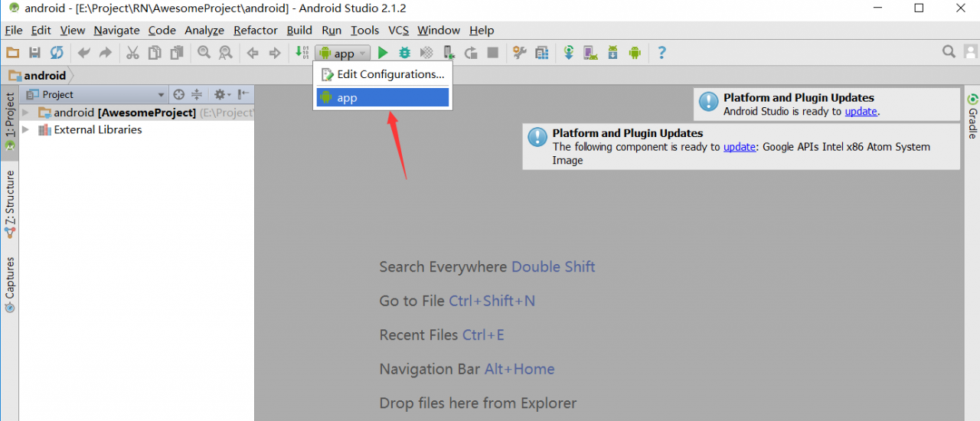Sync Project with Gradle Files icon

pos(569,53)
